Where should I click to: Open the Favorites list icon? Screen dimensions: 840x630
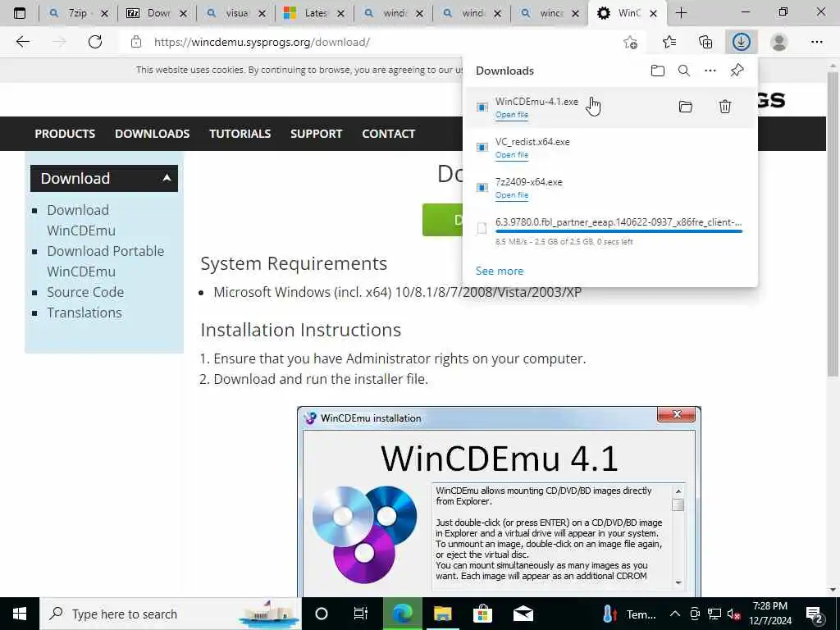(669, 42)
